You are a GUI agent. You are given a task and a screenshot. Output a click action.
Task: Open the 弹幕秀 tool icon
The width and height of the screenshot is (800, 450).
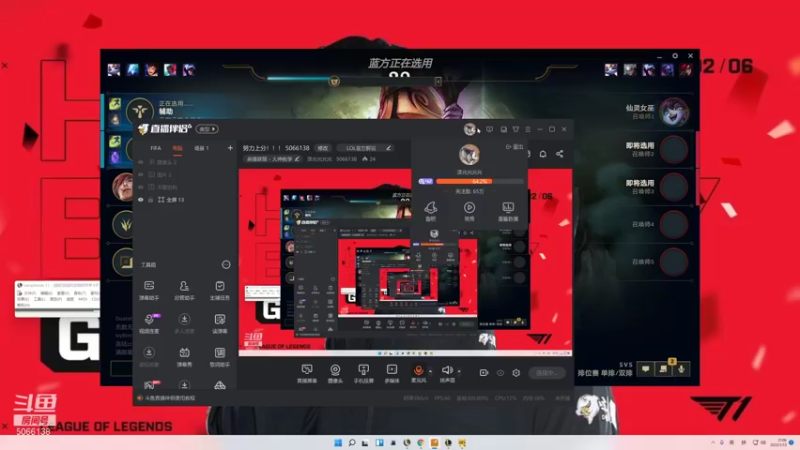pyautogui.click(x=184, y=357)
